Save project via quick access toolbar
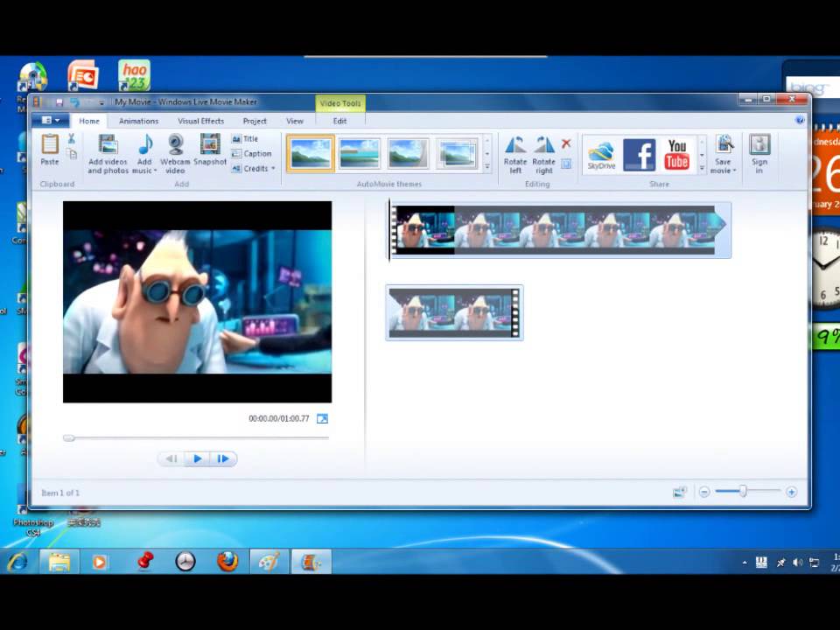This screenshot has height=630, width=840. pyautogui.click(x=59, y=101)
